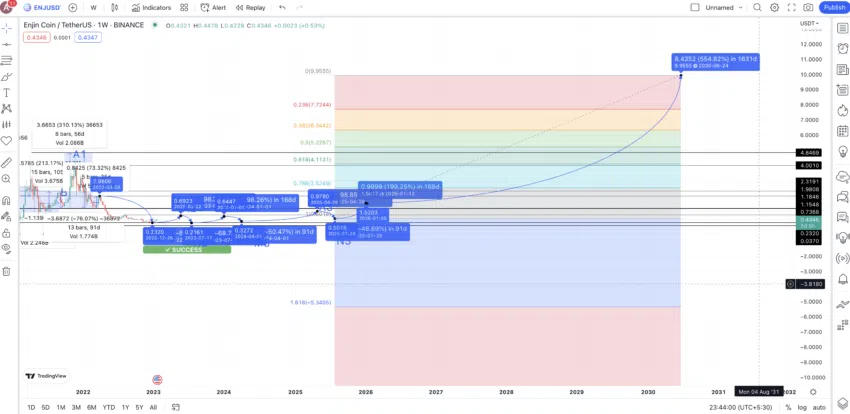Select the Measure ruler tool
The width and height of the screenshot is (850, 414).
[7, 162]
